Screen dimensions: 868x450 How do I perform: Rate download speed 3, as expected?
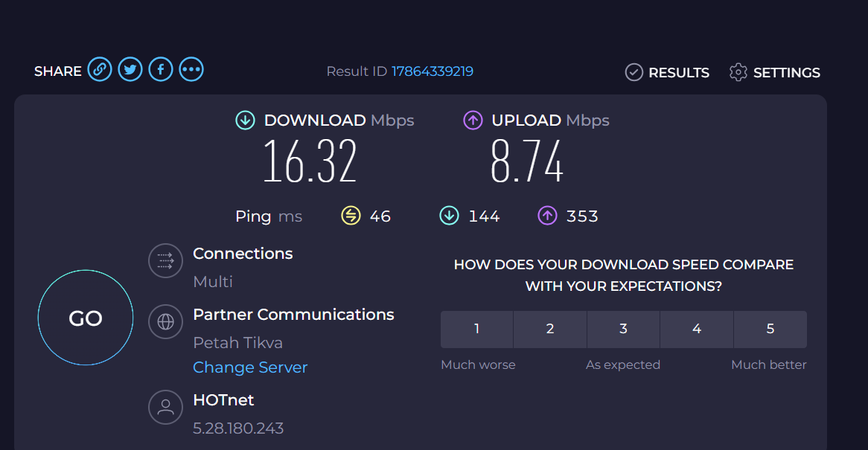click(623, 329)
